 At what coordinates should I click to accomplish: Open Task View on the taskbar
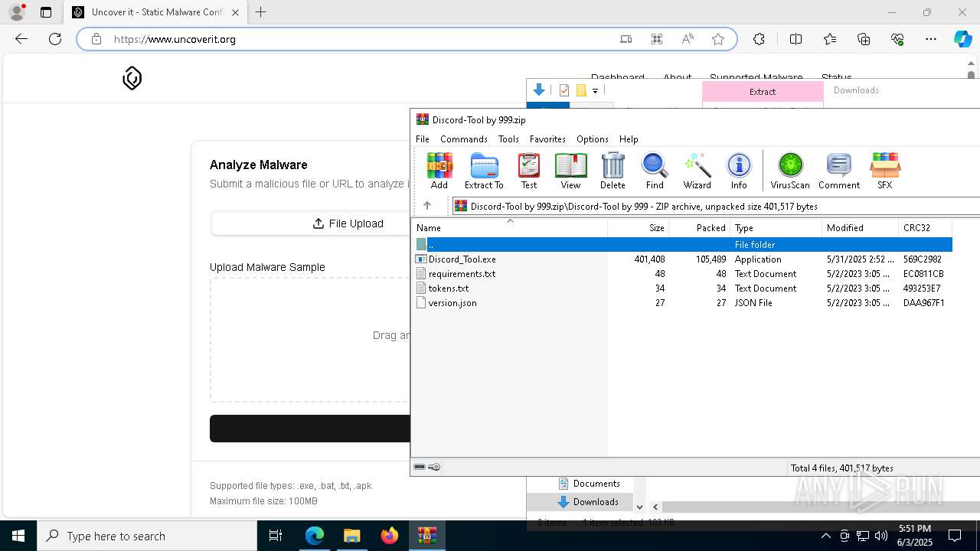pos(276,536)
